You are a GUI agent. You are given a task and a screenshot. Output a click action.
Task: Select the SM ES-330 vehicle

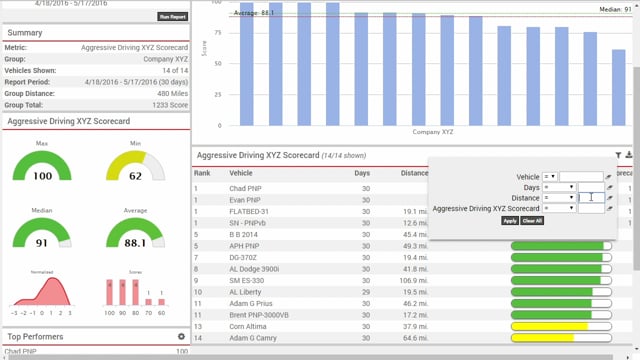click(247, 280)
